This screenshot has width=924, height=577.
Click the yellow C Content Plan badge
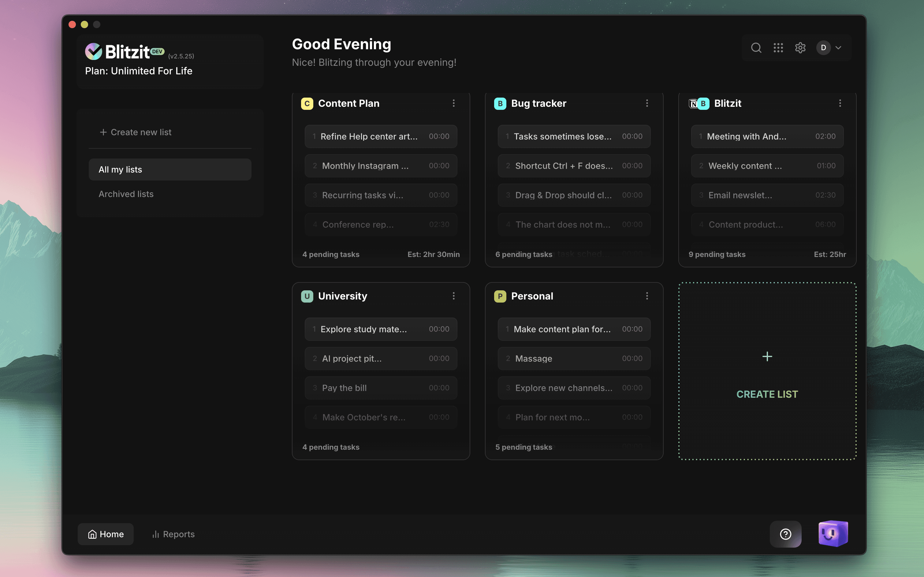pos(307,103)
